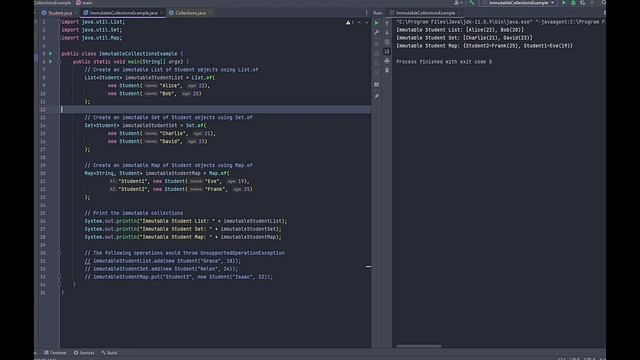Image resolution: width=640 pixels, height=360 pixels.
Task: Click the "David" string literal
Action: click(170, 141)
